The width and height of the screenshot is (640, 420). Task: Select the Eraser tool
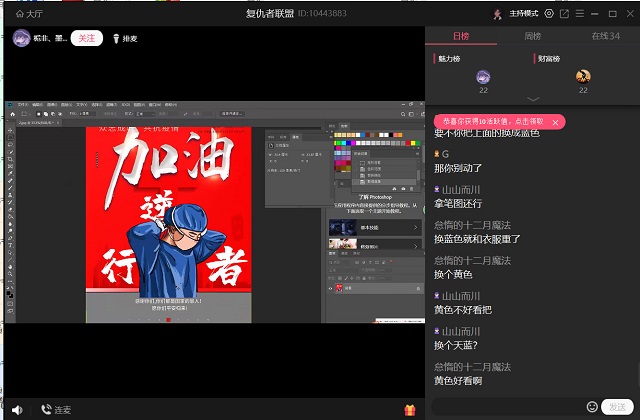click(x=10, y=209)
